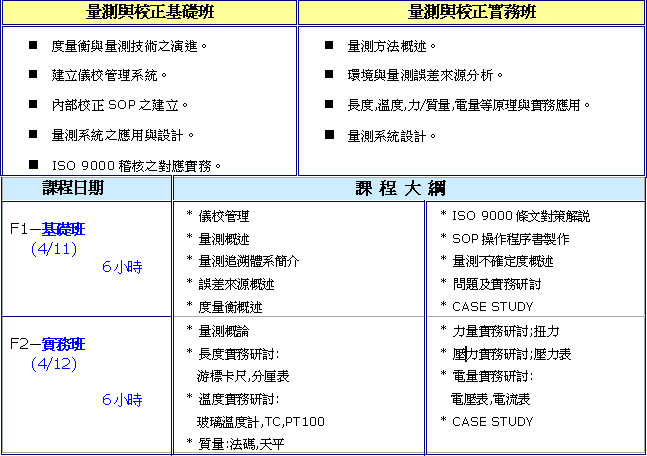Click the bullet before 建立儀校管理系統
647x456 pixels.
[34, 75]
